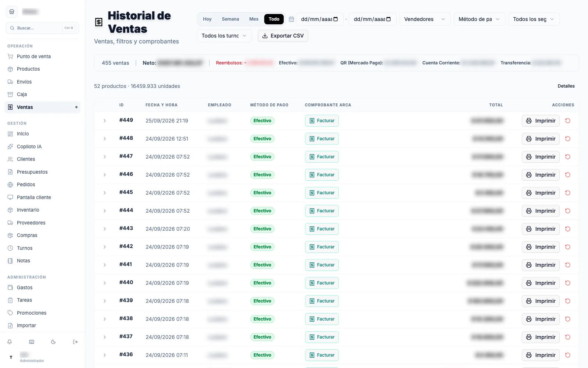Expand row details for sale #449
The height and width of the screenshot is (368, 588).
pyautogui.click(x=105, y=121)
